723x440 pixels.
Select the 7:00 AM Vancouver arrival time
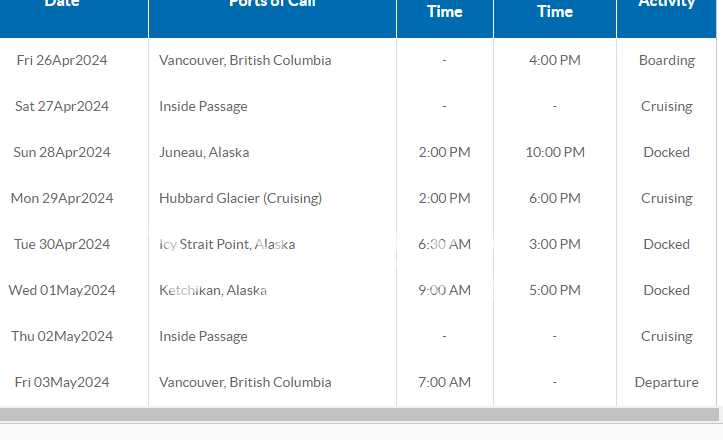[444, 382]
